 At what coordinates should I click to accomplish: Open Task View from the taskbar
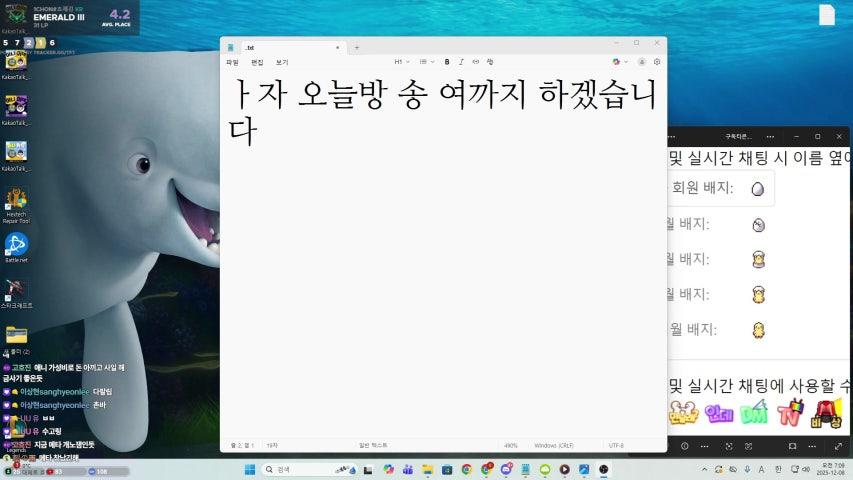tap(368, 469)
